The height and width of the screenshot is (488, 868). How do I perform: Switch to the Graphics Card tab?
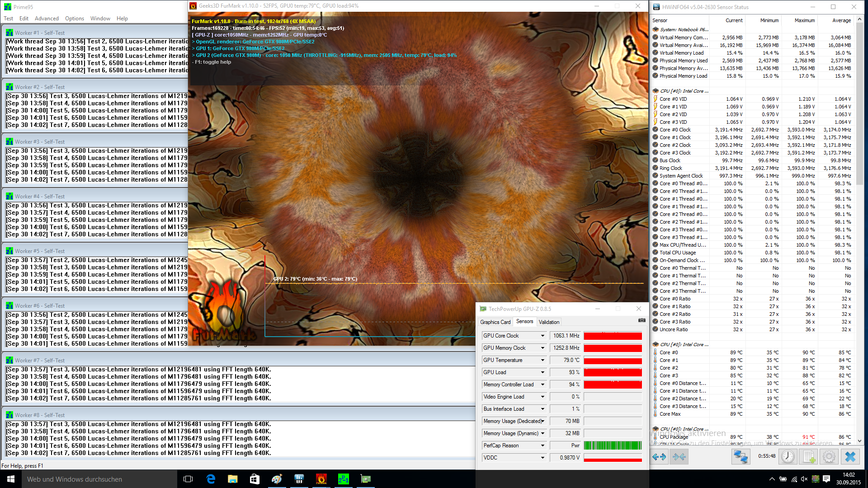point(495,322)
